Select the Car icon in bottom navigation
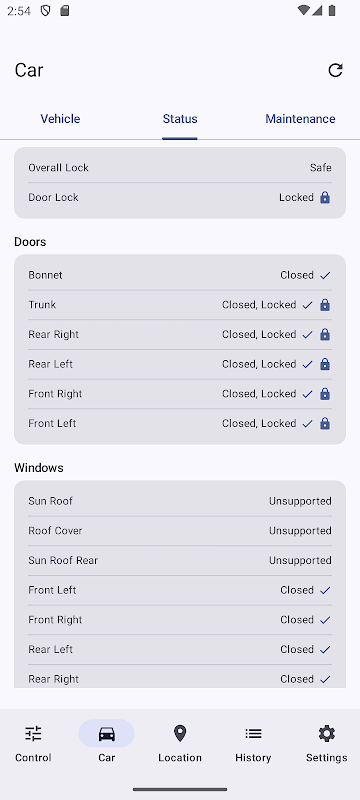This screenshot has height=800, width=360. pos(107,734)
